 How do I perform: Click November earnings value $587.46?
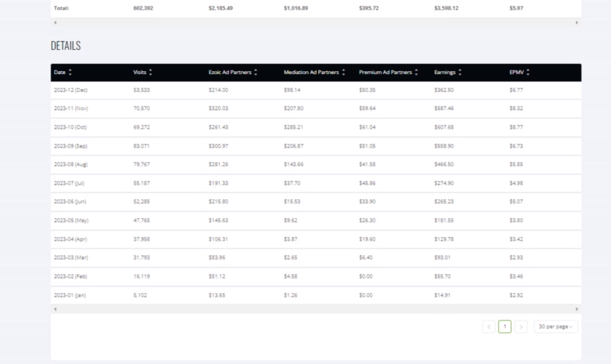(444, 109)
